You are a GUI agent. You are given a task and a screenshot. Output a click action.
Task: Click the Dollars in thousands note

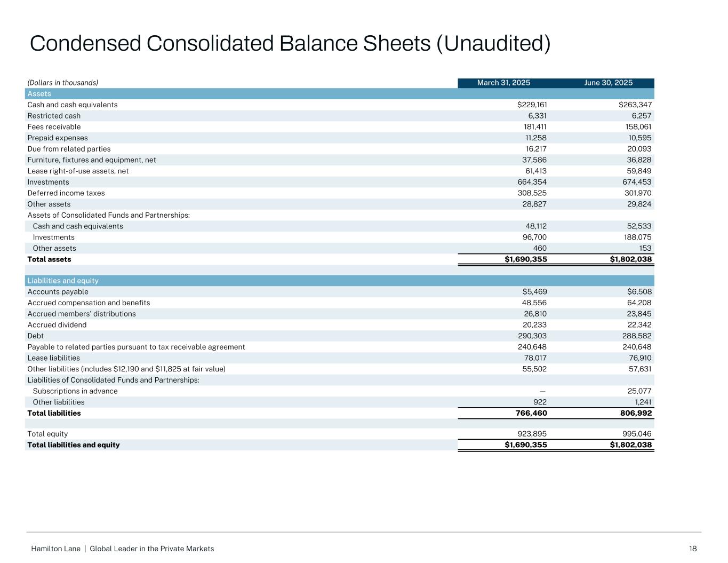click(x=63, y=83)
